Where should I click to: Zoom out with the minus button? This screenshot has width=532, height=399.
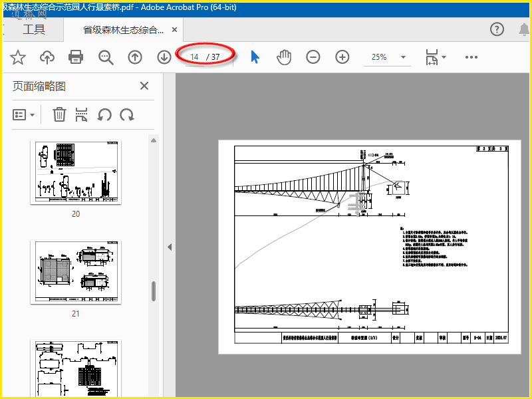[x=313, y=57]
